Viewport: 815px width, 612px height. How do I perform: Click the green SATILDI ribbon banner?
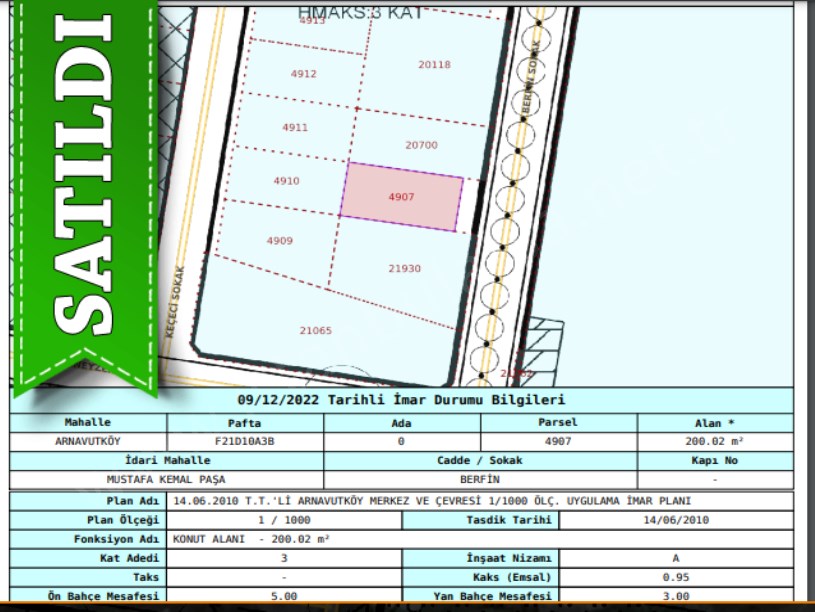pyautogui.click(x=84, y=190)
